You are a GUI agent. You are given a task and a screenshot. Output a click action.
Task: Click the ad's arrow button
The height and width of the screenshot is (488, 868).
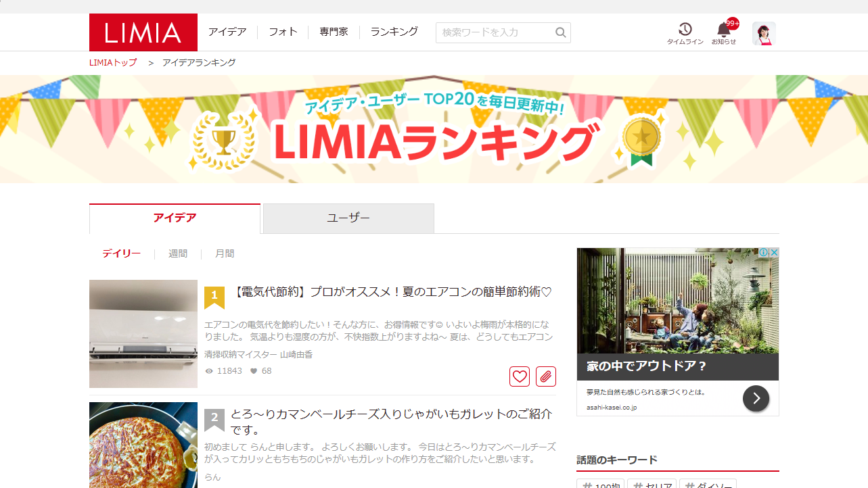(756, 398)
